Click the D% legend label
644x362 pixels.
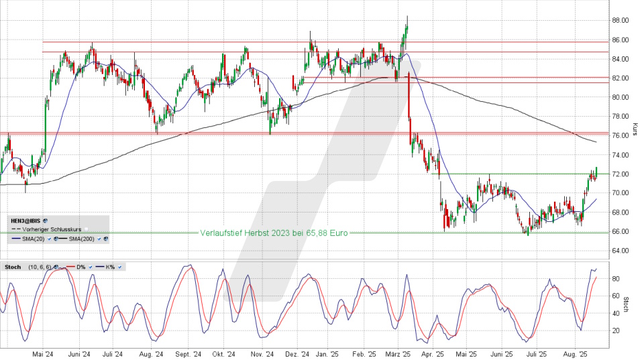point(81,267)
